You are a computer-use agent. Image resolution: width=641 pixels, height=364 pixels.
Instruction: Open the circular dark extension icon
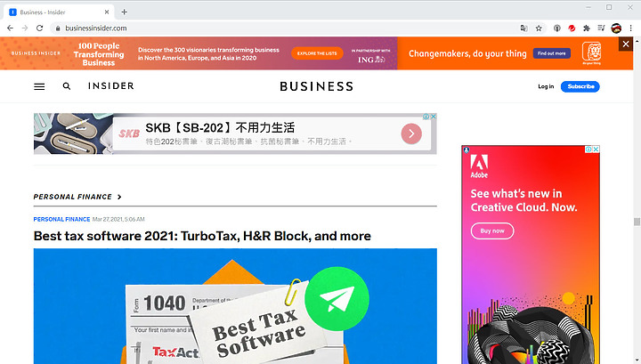click(x=556, y=28)
